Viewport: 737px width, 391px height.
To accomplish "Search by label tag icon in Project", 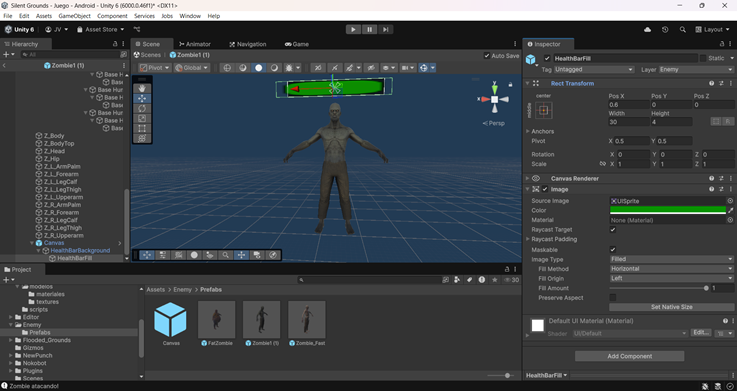I will 469,280.
